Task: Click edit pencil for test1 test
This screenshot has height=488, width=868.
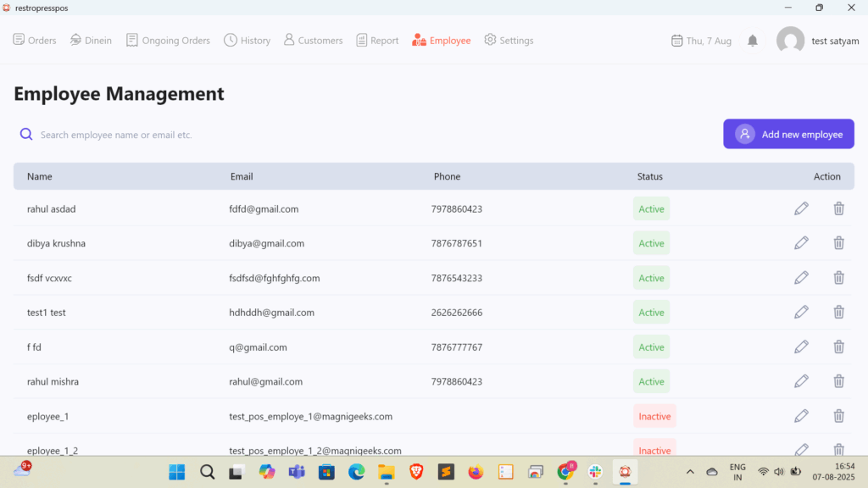Action: 801,312
